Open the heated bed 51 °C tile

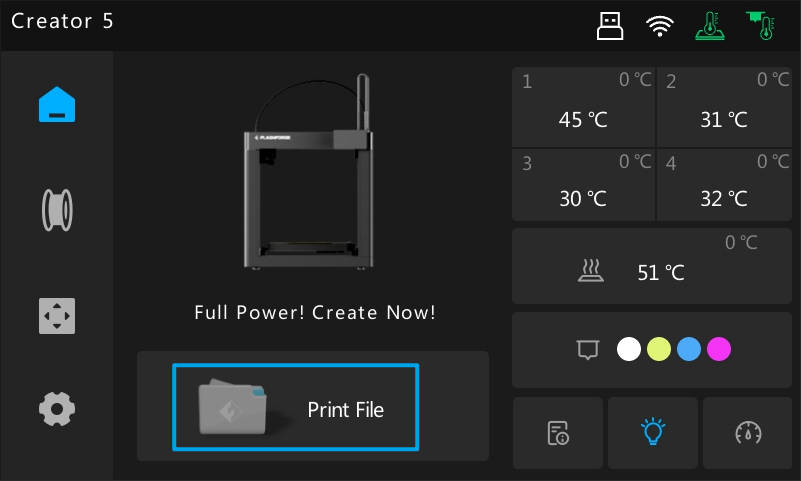tap(652, 266)
